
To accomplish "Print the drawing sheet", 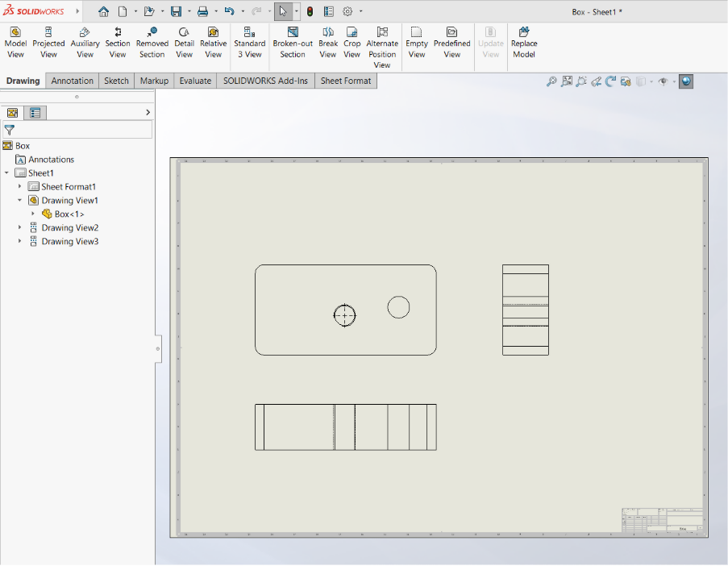I will tap(202, 11).
